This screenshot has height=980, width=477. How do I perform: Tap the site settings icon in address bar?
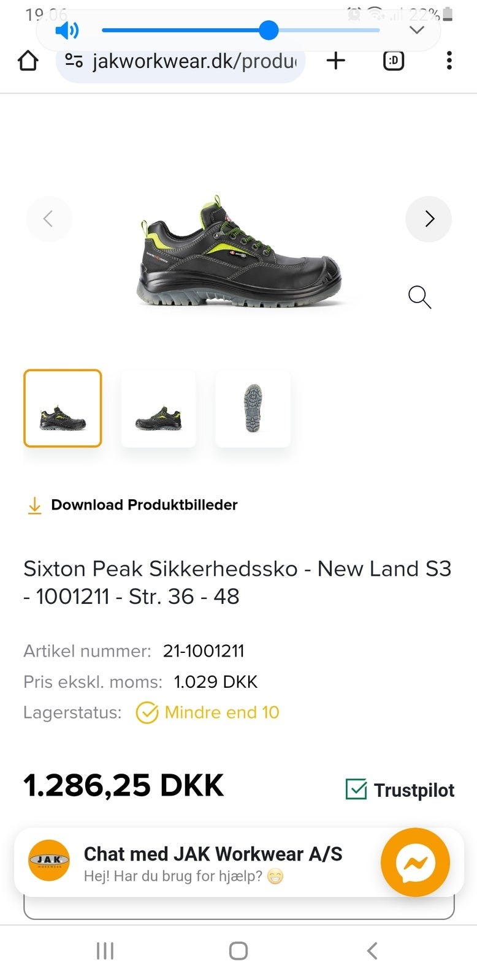74,60
